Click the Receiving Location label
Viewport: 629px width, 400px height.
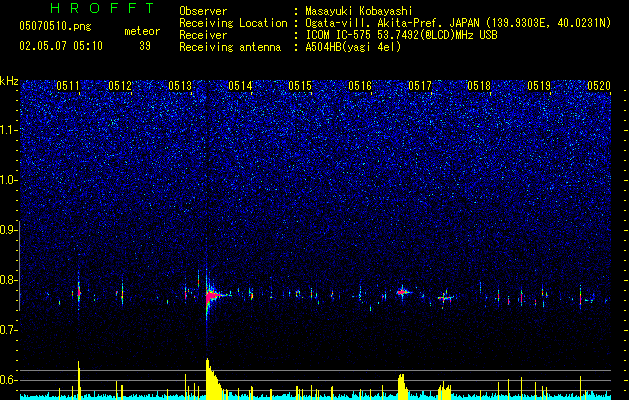tap(233, 23)
